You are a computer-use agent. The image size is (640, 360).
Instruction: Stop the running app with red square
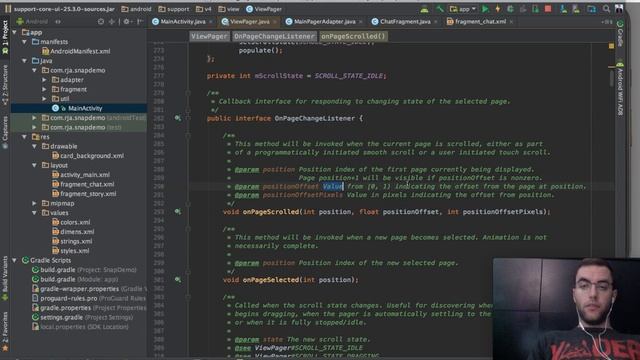coord(548,9)
